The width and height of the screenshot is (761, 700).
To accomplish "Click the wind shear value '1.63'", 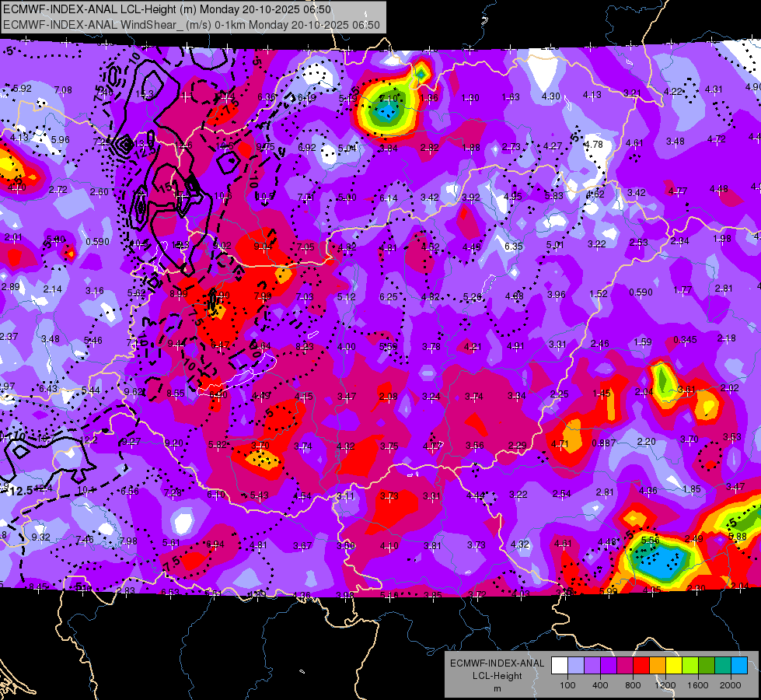I will point(511,97).
